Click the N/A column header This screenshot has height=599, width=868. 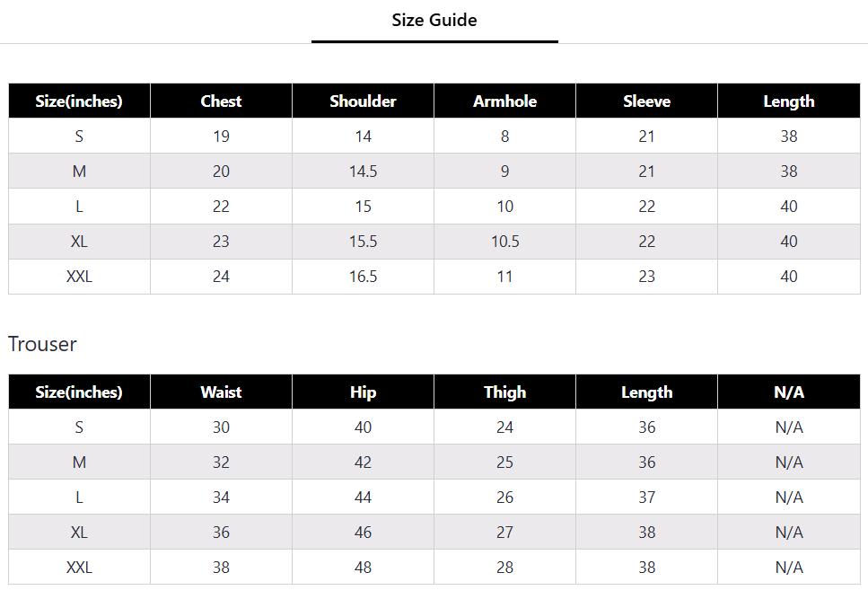click(x=789, y=392)
